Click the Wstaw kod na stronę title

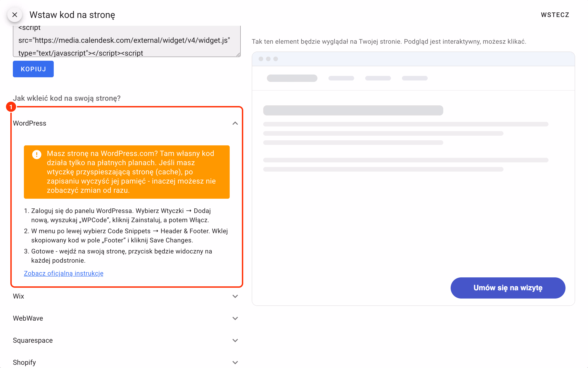(x=72, y=15)
